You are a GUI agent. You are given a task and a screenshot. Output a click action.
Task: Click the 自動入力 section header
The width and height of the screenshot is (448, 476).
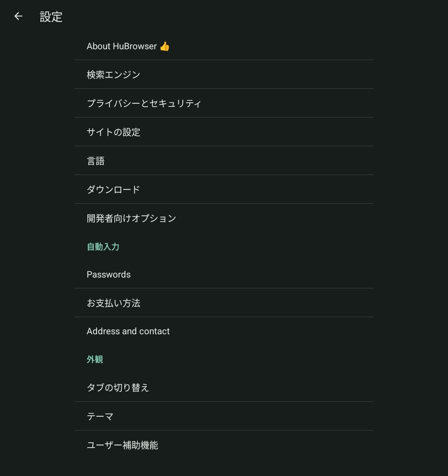103,247
